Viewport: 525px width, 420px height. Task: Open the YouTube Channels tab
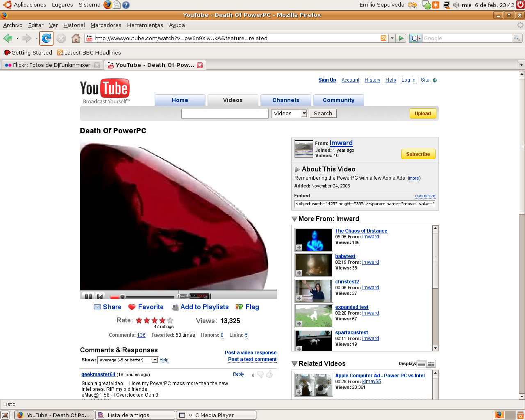click(x=286, y=100)
